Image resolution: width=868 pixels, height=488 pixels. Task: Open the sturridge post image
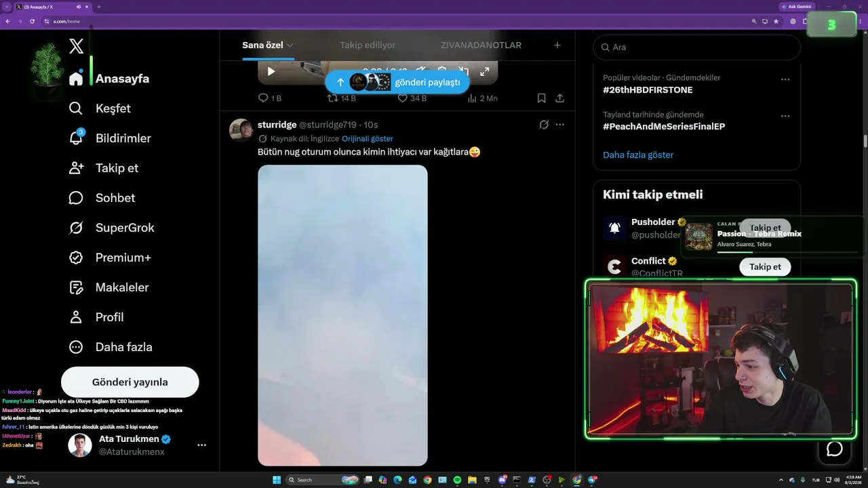(342, 315)
